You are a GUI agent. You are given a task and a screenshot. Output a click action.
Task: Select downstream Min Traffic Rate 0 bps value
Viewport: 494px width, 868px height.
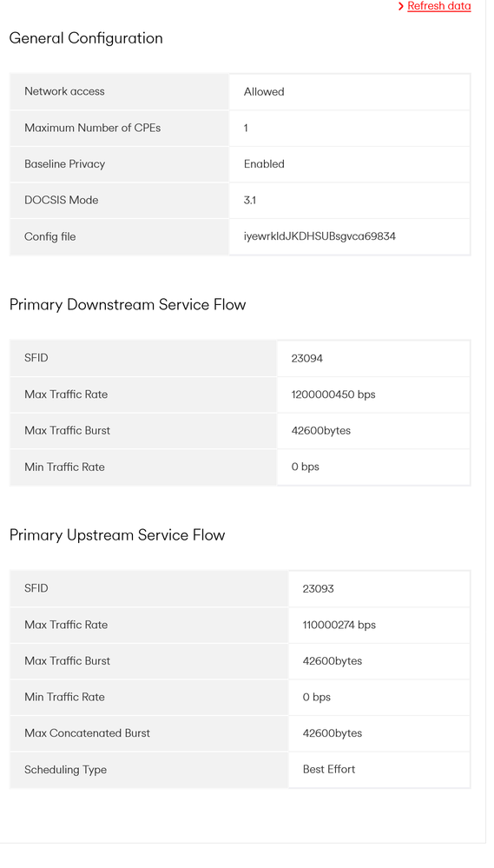pyautogui.click(x=305, y=467)
